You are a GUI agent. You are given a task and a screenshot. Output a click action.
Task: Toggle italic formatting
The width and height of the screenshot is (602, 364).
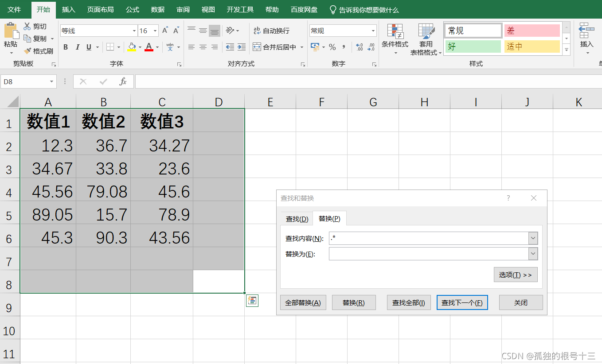77,47
